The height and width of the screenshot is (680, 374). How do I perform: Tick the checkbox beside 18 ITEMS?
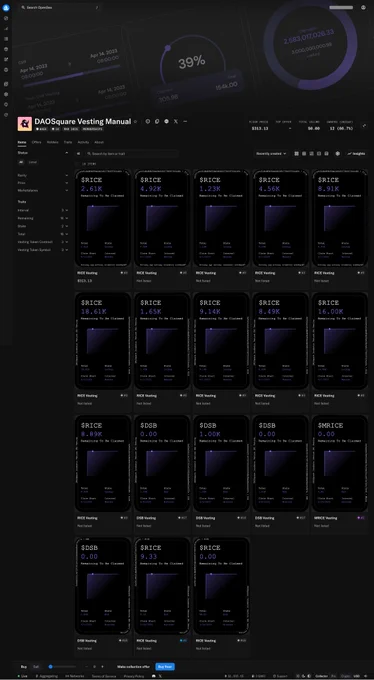tap(78, 164)
